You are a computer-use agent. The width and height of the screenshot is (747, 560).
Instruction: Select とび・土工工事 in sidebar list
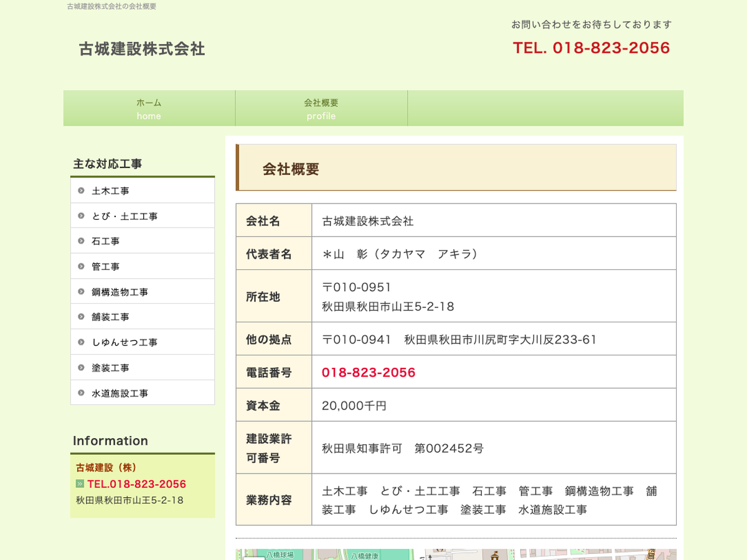point(125,216)
